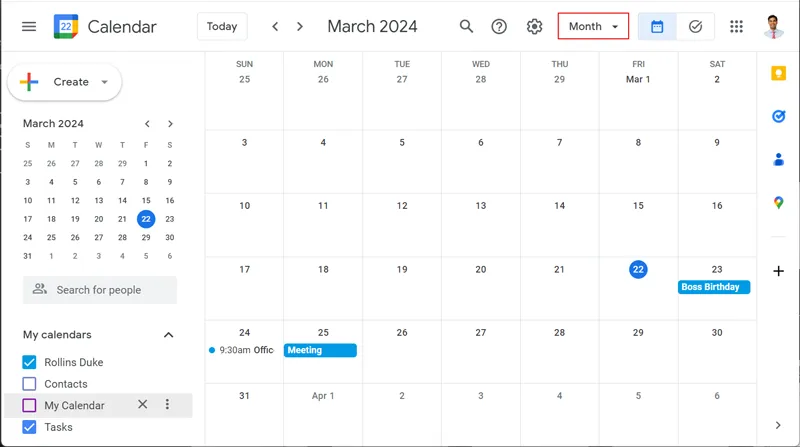
Task: Uncheck the Rollins Duke calendar
Action: tap(29, 362)
